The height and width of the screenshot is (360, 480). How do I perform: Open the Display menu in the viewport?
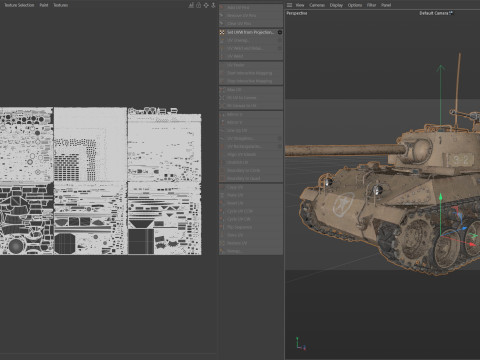click(336, 5)
